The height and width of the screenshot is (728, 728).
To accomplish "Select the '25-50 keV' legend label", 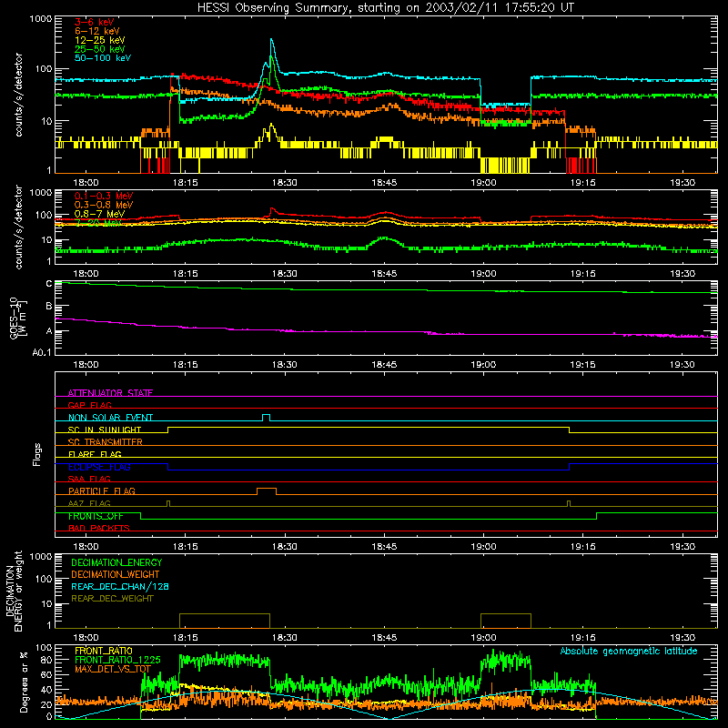I will [99, 49].
